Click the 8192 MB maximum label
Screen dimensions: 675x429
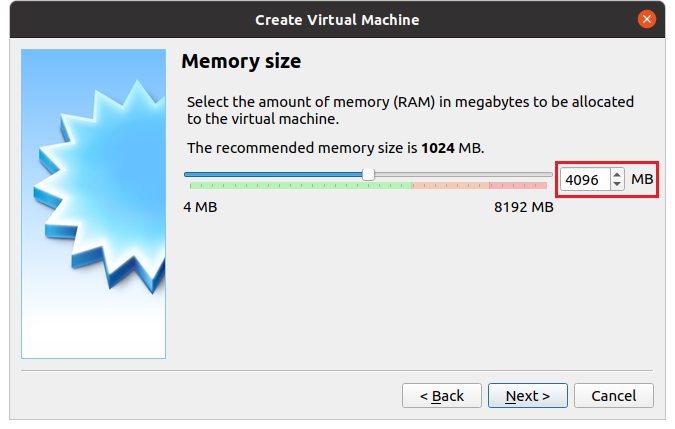[523, 207]
